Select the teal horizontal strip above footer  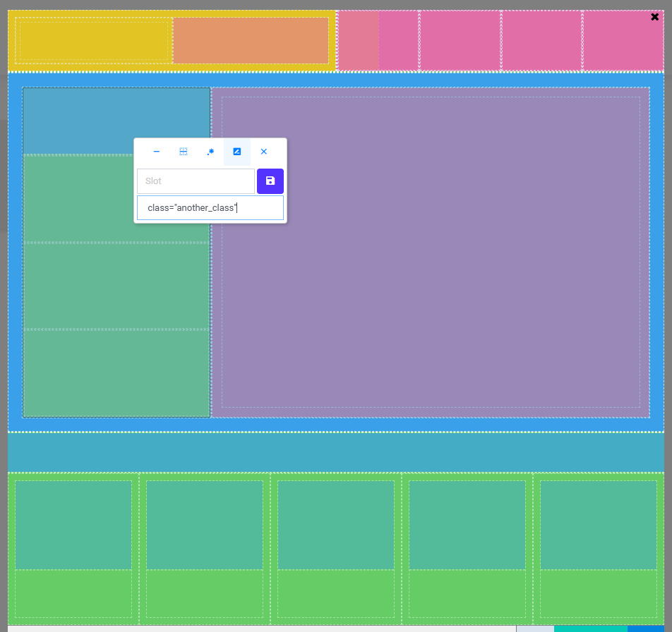point(336,451)
